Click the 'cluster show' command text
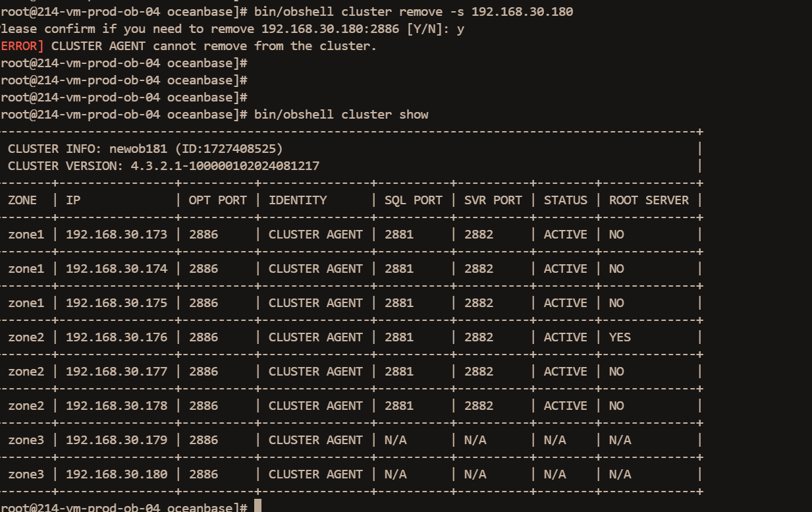This screenshot has height=512, width=812. 385,114
